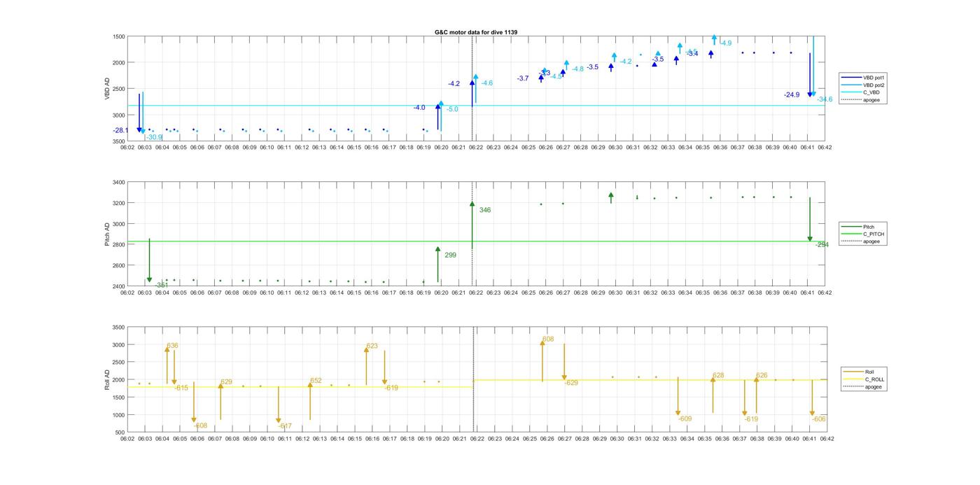Click the '-4.9' VBD data label

click(725, 43)
